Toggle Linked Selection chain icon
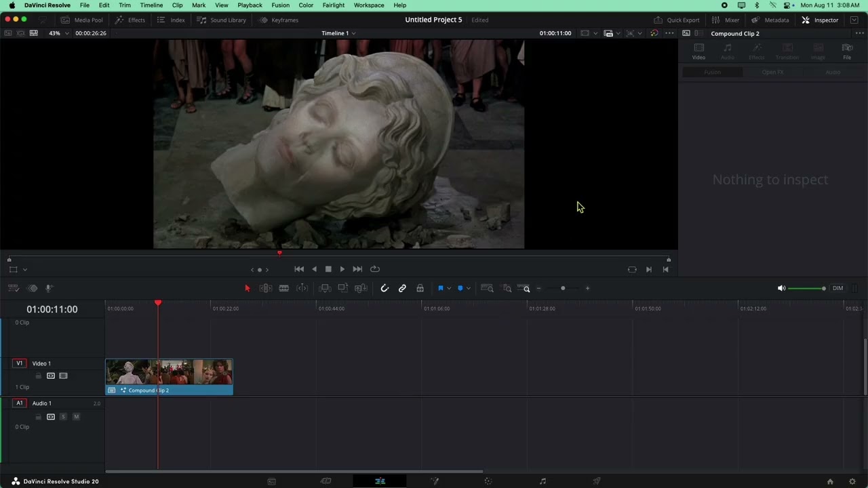The image size is (868, 488). 402,289
